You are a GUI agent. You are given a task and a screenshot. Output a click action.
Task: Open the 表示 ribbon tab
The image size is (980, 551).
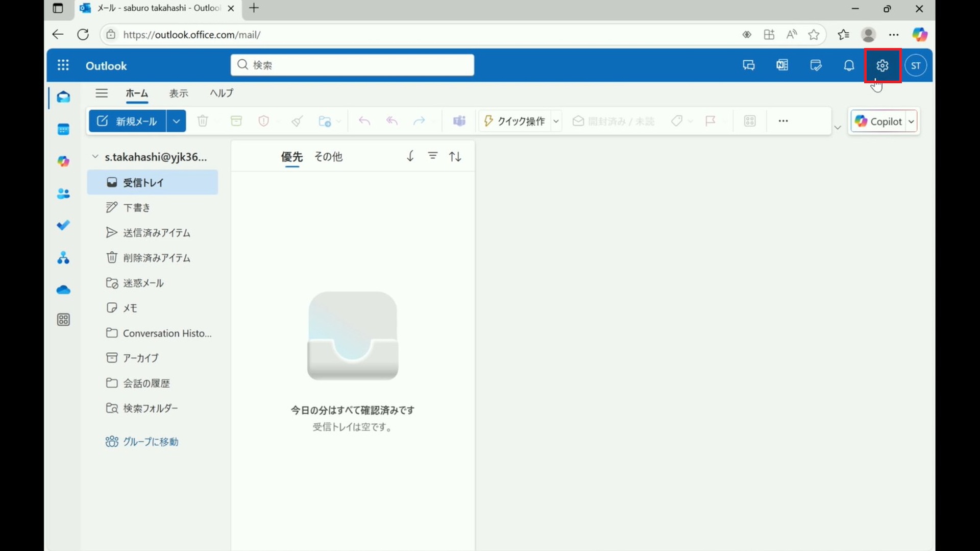179,93
